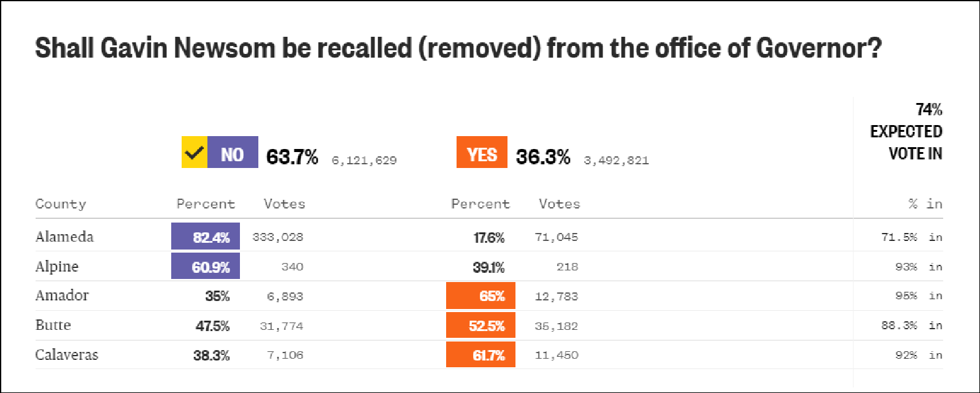The width and height of the screenshot is (980, 393).
Task: Click Calaveras' orange 61.7% bar
Action: point(480,355)
